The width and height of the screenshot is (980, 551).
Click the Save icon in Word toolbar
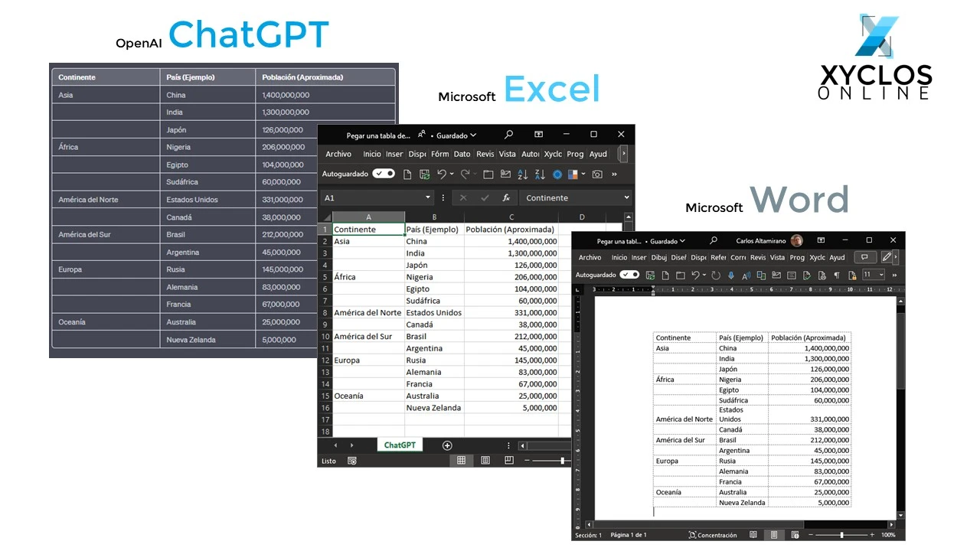(x=651, y=275)
